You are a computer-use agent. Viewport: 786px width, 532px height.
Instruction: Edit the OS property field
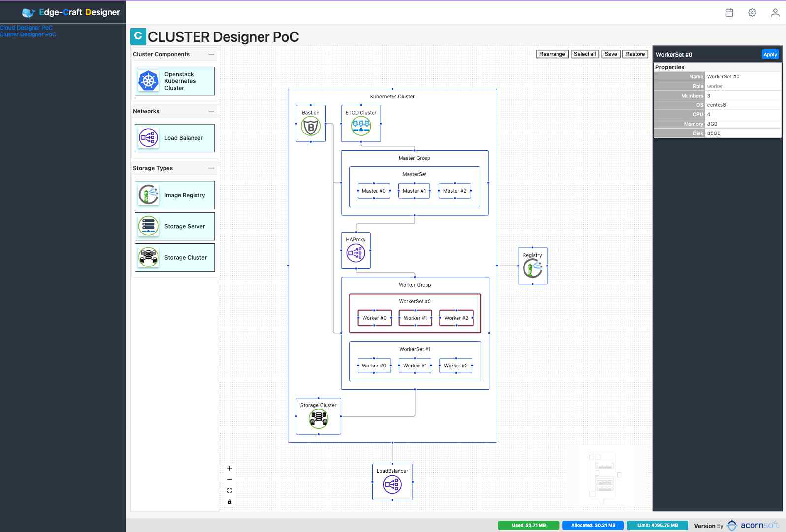tap(743, 105)
